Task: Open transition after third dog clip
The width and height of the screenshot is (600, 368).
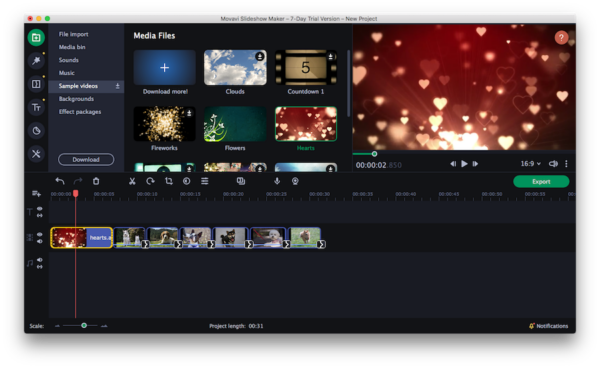Action: pyautogui.click(x=211, y=244)
